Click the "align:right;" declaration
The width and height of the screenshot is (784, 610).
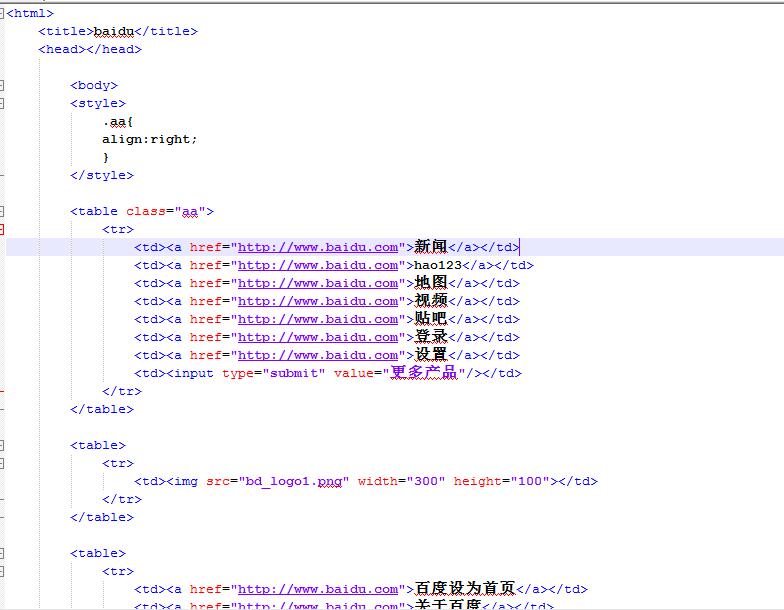pos(150,140)
